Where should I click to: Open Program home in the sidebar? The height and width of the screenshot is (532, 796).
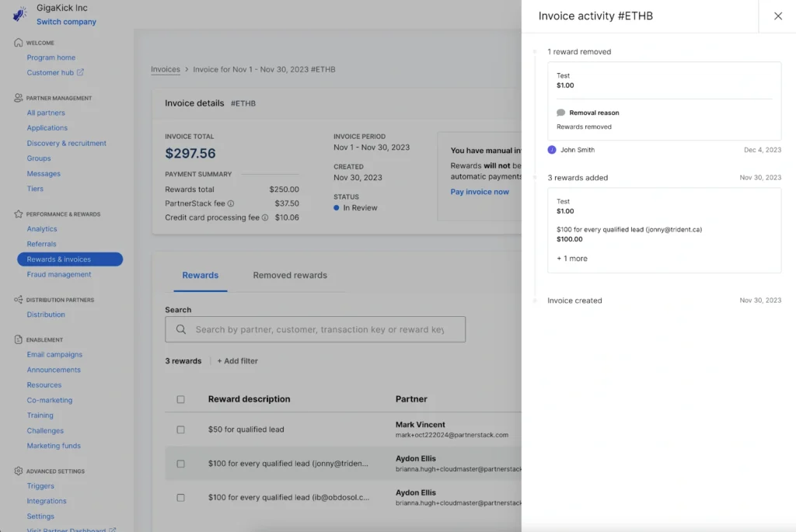(x=51, y=57)
